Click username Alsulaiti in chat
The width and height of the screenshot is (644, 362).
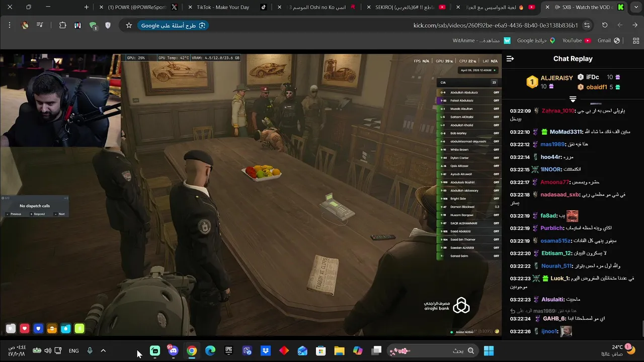point(552,300)
